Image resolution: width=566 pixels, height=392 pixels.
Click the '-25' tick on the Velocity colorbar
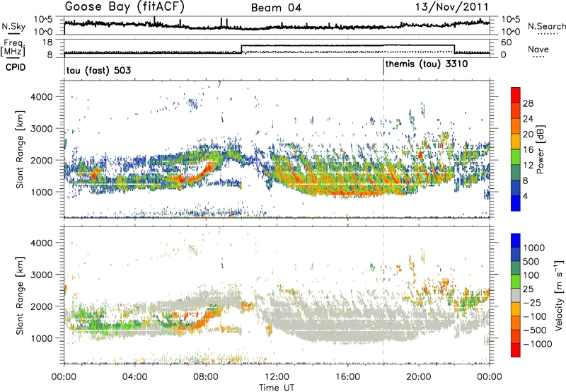(x=533, y=302)
